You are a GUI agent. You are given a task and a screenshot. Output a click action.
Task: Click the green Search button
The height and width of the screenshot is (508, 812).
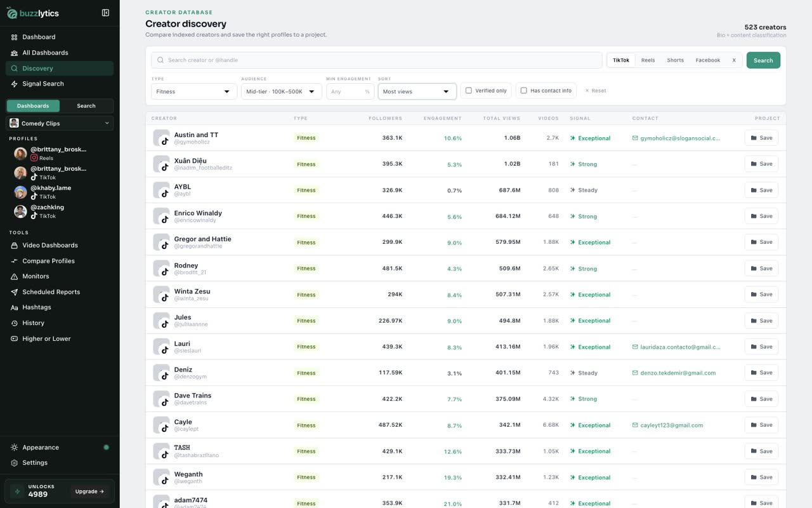pyautogui.click(x=763, y=60)
